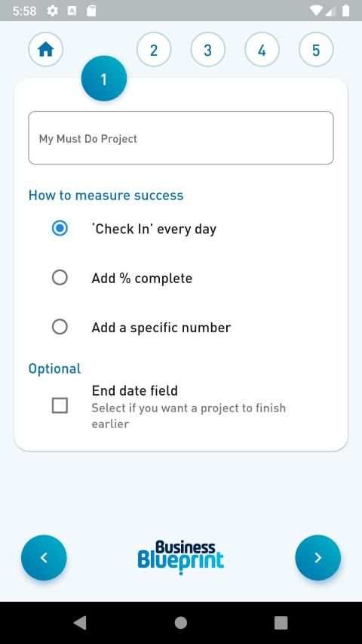Tap the SD card icon in status bar
This screenshot has width=362, height=644.
[91, 11]
